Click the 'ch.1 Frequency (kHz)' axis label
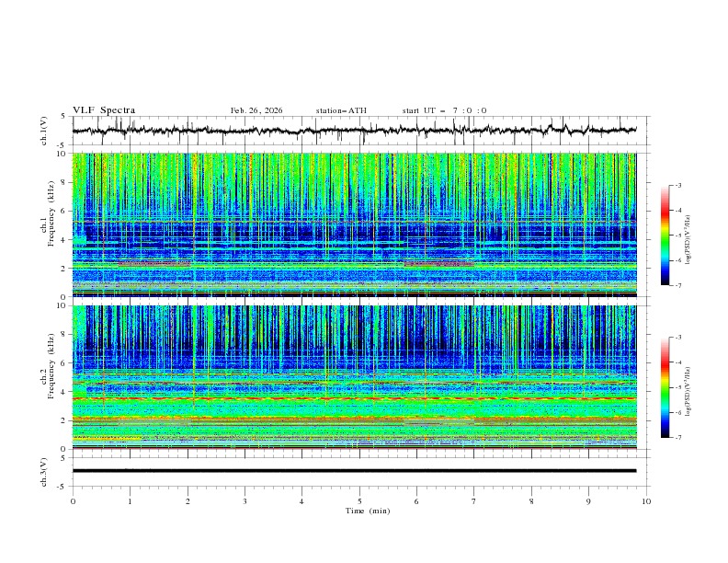The image size is (728, 563). coord(48,213)
